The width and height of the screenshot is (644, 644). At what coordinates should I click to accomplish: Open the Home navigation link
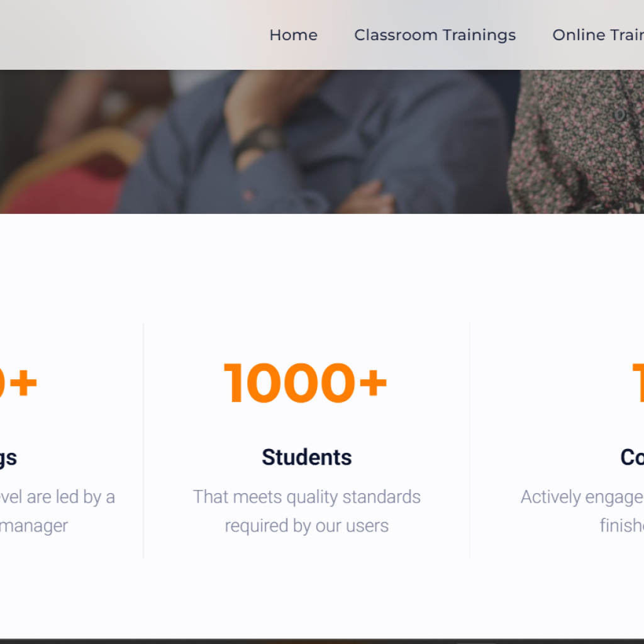[293, 35]
